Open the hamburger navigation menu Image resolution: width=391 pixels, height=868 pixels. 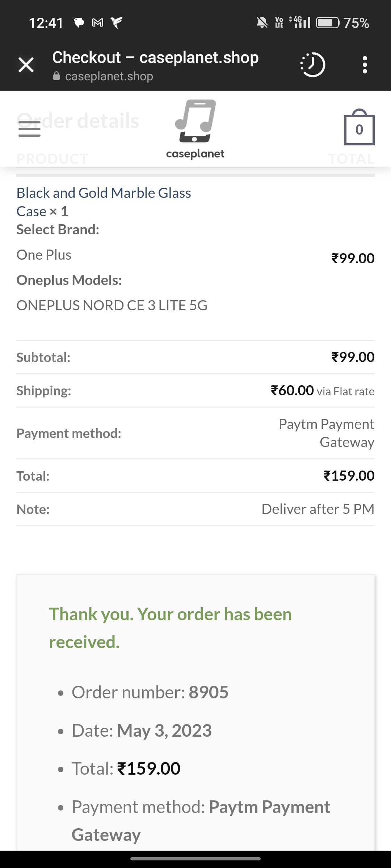(29, 129)
